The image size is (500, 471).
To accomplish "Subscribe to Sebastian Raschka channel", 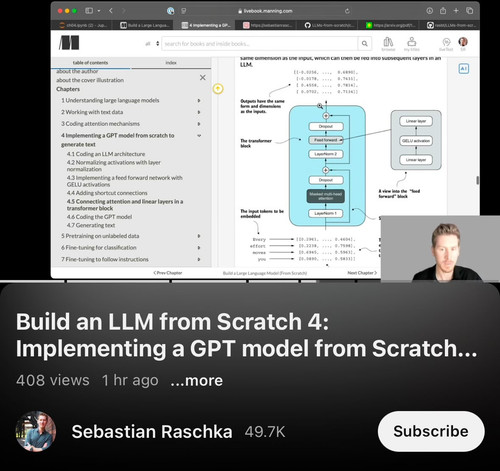I will click(x=431, y=431).
